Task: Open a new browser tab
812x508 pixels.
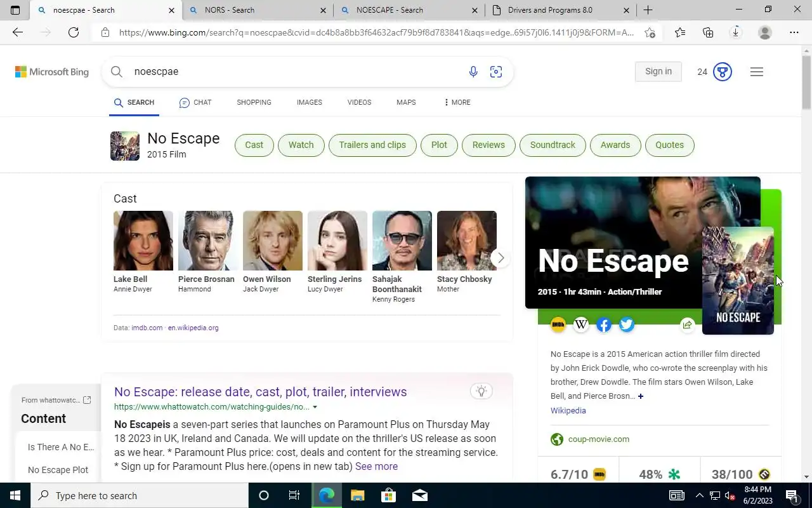Action: pos(648,10)
